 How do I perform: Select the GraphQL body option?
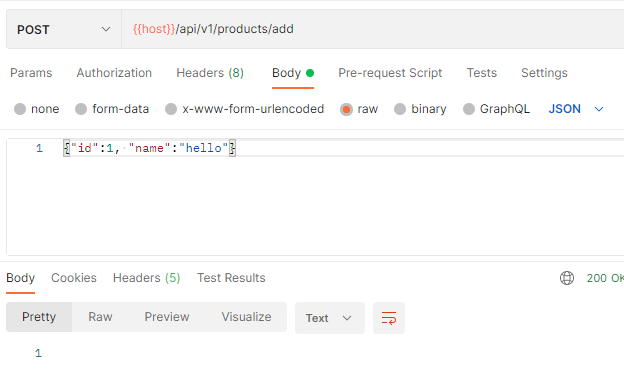[x=496, y=109]
